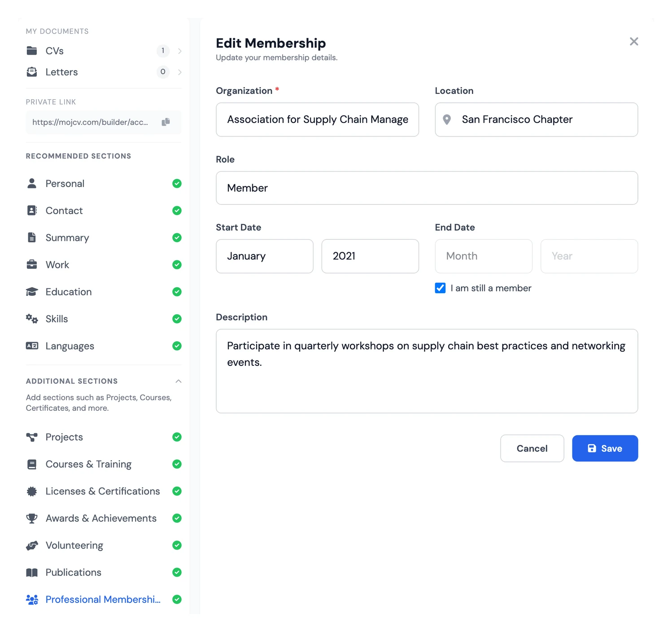Click the Education graduation cap icon

tap(32, 292)
